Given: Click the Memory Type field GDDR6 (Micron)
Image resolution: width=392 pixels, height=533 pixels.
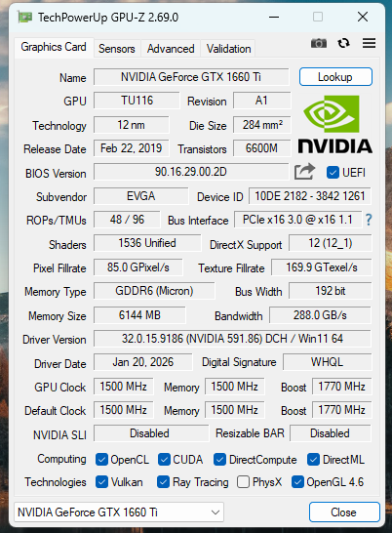Looking at the screenshot, I should (154, 291).
